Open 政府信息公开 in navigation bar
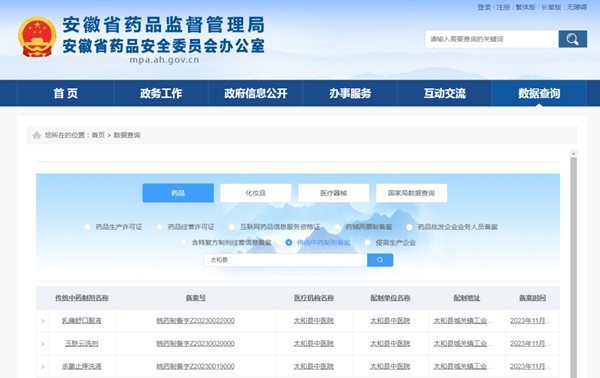600x378 pixels. pyautogui.click(x=256, y=93)
